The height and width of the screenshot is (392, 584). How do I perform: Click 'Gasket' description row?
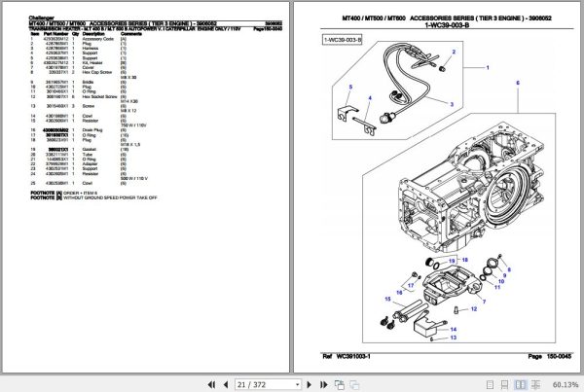[89, 149]
